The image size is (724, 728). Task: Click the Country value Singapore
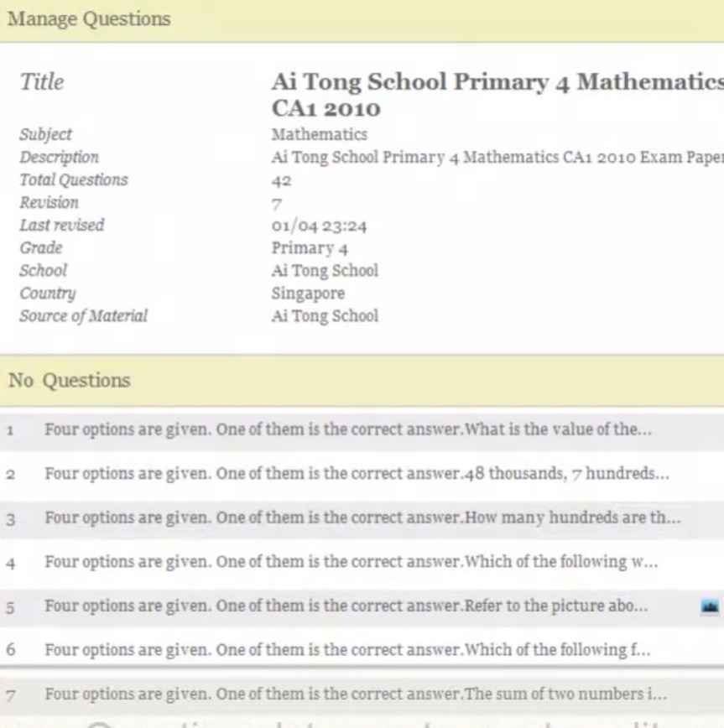point(308,294)
